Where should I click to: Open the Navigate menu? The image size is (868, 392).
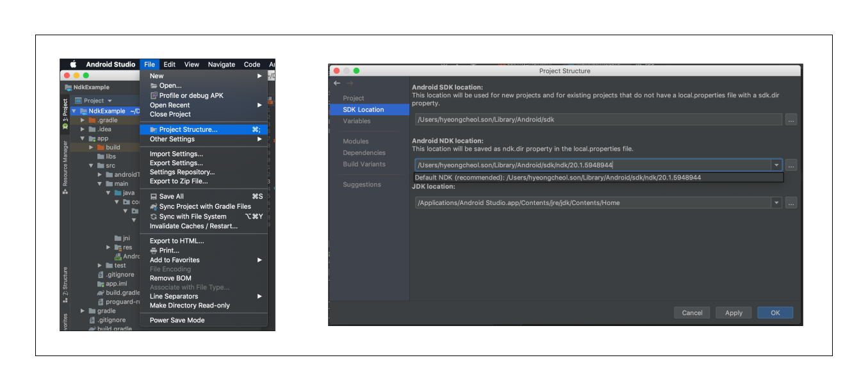click(222, 64)
